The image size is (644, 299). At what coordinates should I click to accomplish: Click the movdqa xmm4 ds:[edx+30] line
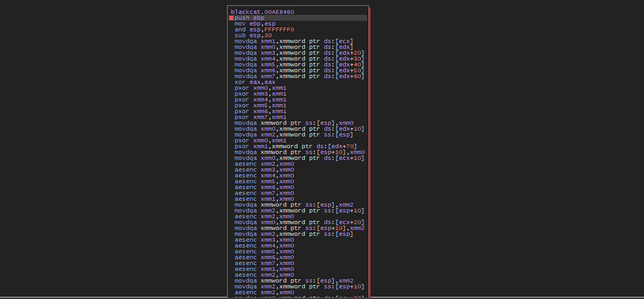[x=299, y=59]
